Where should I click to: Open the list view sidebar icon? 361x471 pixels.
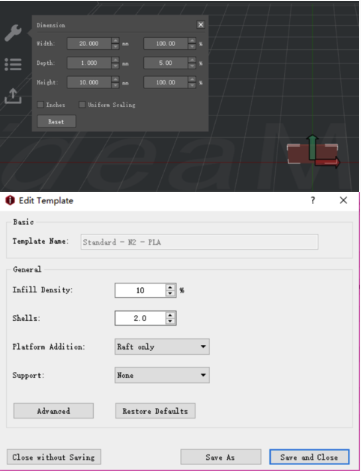(x=13, y=64)
